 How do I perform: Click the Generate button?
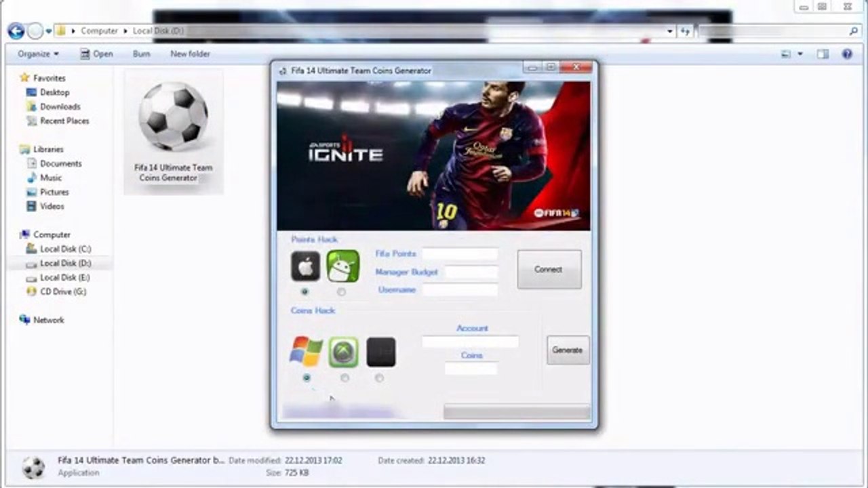568,350
